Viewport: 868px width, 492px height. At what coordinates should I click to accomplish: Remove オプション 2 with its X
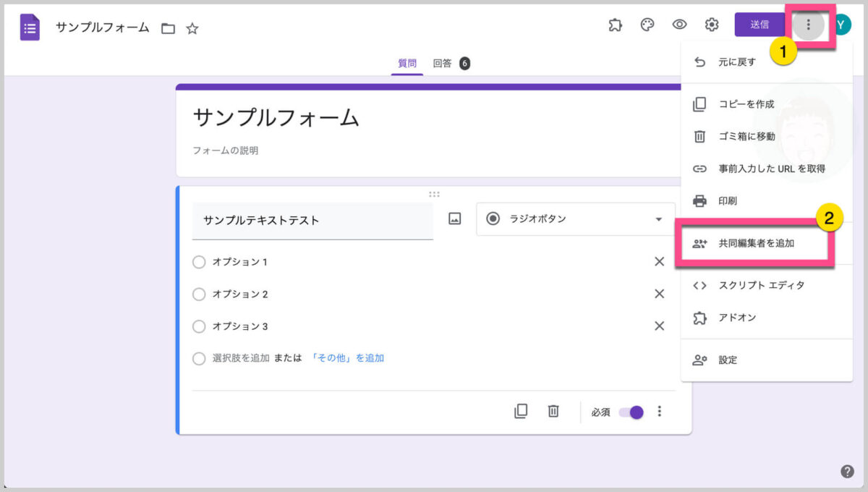[659, 294]
